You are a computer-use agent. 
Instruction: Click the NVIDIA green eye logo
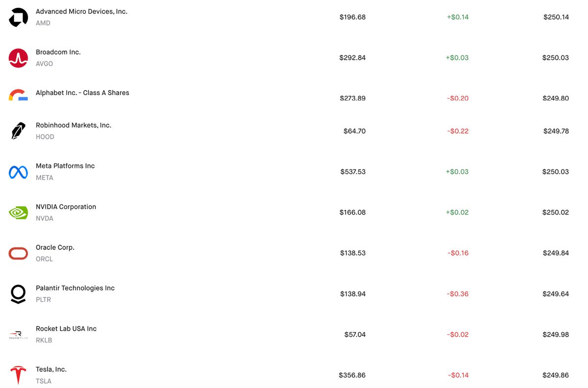(18, 213)
